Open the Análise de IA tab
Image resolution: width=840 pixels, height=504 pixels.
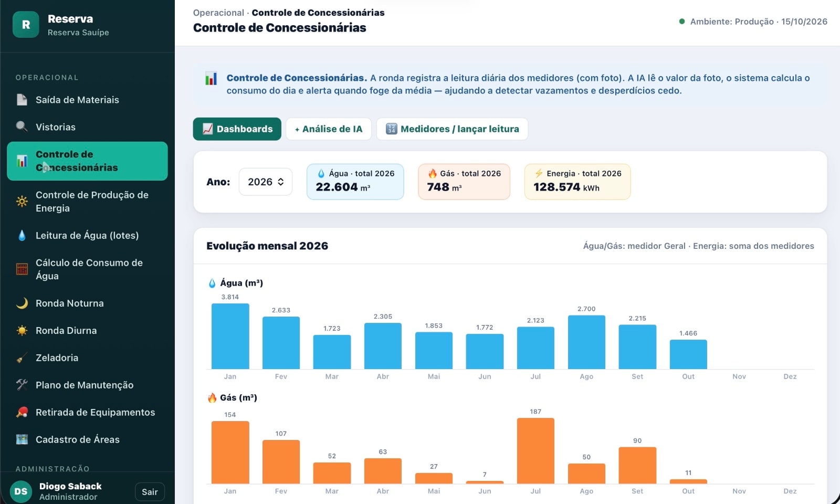coord(329,129)
